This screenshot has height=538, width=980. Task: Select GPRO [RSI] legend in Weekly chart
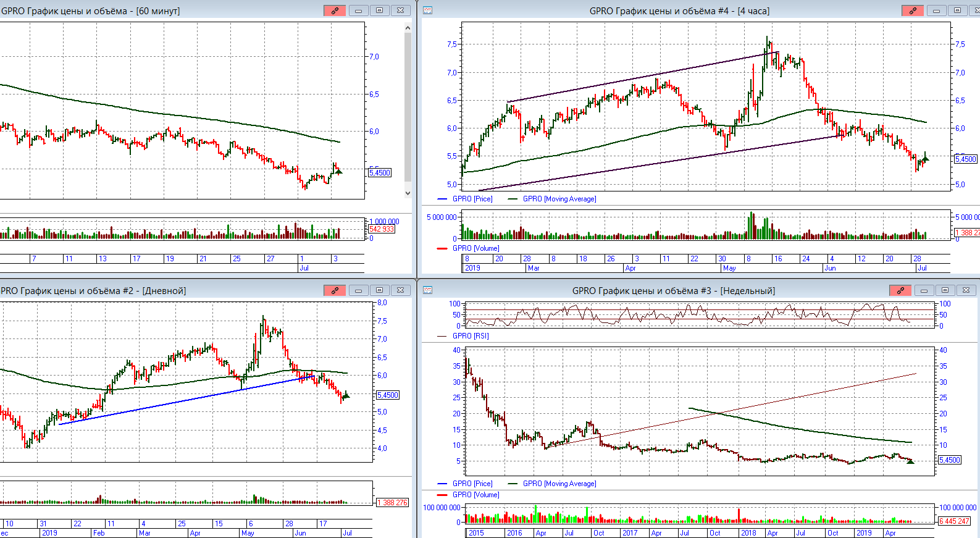point(470,336)
